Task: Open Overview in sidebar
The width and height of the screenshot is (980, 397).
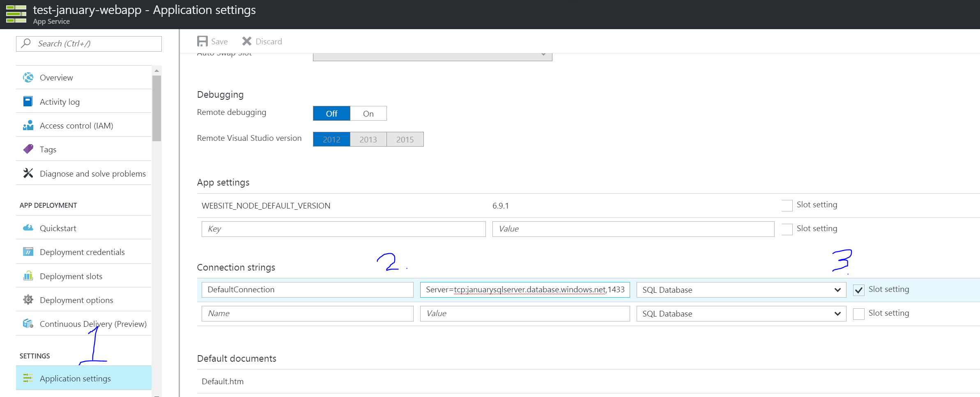Action: pyautogui.click(x=84, y=78)
